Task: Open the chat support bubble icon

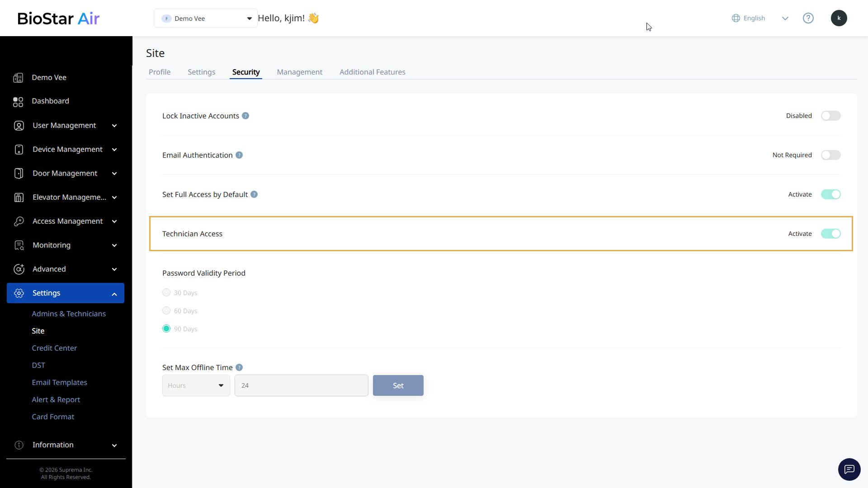Action: click(x=849, y=469)
